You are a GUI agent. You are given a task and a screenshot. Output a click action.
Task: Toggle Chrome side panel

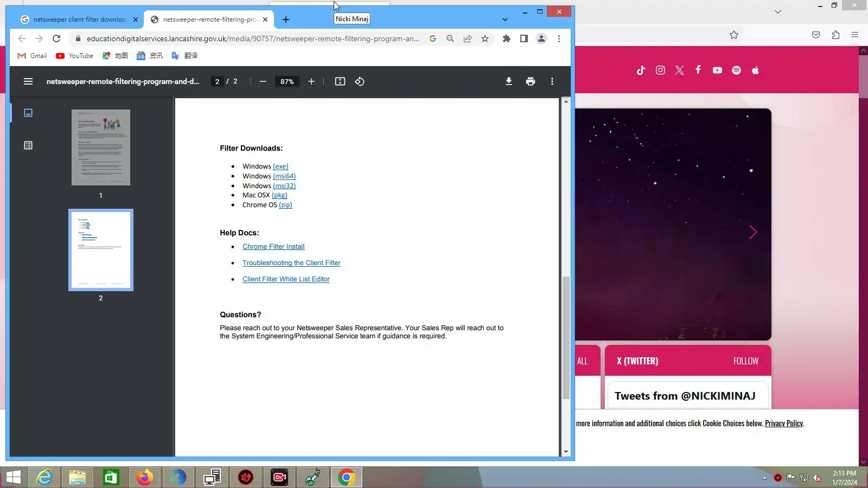(524, 38)
